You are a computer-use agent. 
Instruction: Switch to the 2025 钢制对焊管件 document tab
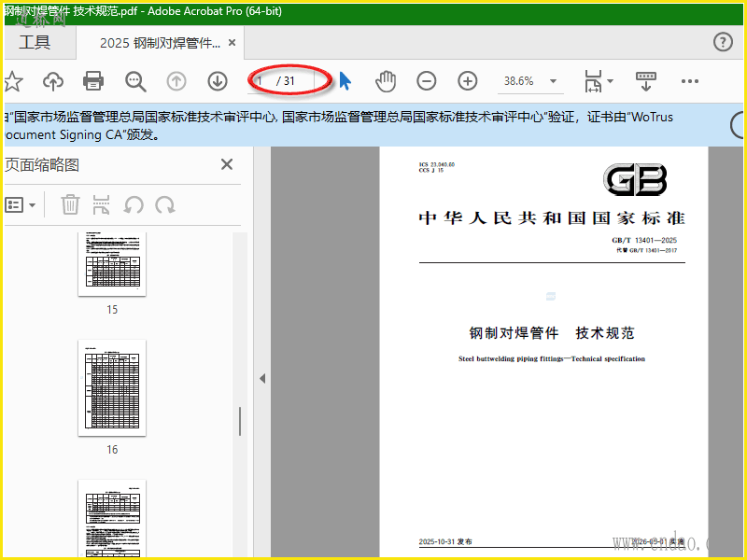160,43
